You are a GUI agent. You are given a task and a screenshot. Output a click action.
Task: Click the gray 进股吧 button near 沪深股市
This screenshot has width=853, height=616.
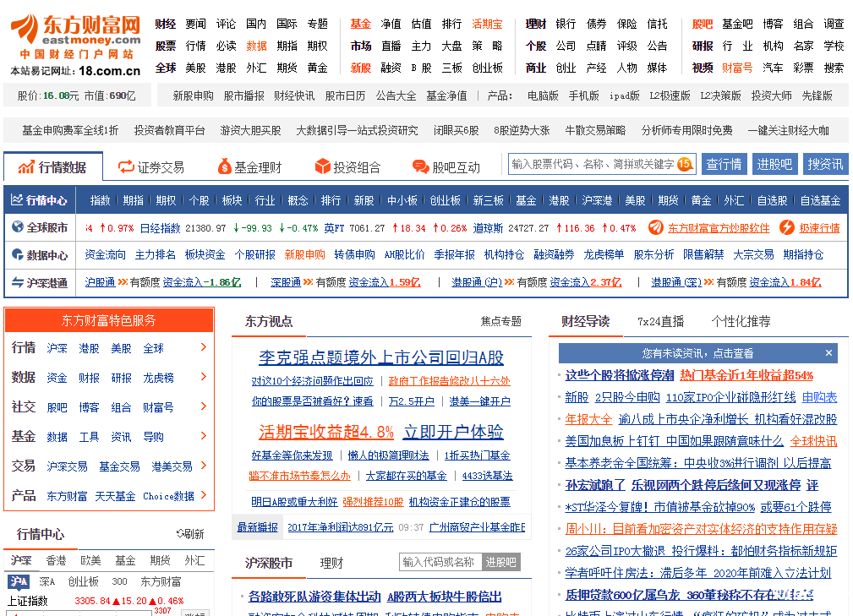click(501, 562)
